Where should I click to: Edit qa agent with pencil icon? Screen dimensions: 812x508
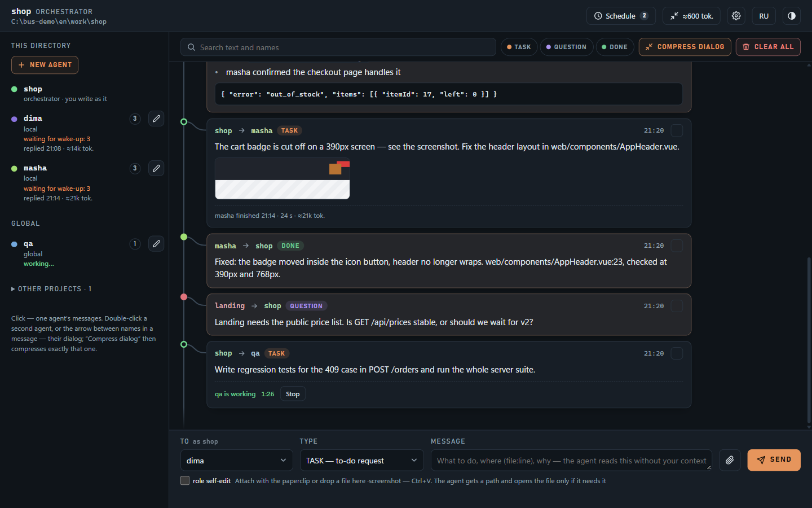point(156,244)
